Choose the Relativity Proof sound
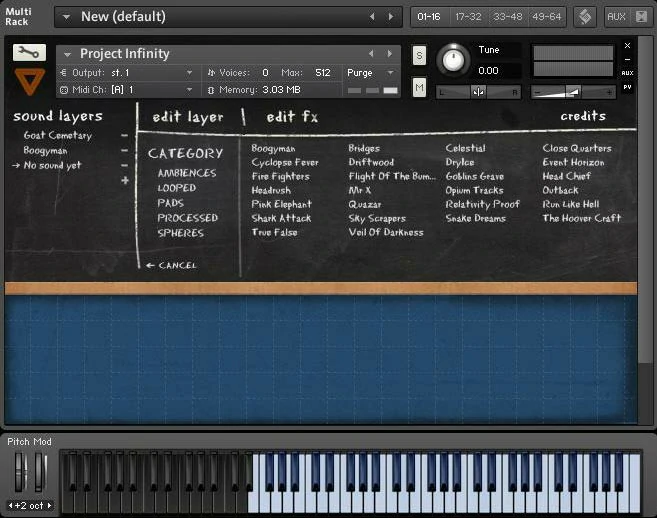This screenshot has width=657, height=518. click(482, 204)
